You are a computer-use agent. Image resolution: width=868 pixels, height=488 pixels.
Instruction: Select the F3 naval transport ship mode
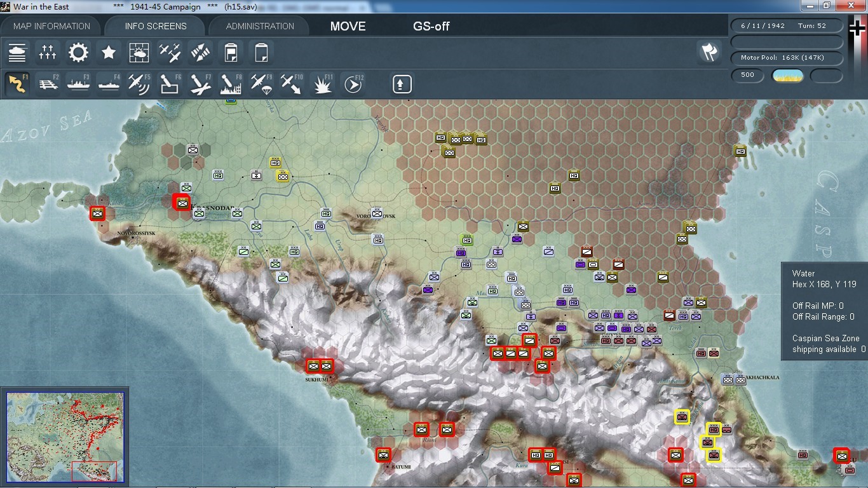click(x=78, y=84)
